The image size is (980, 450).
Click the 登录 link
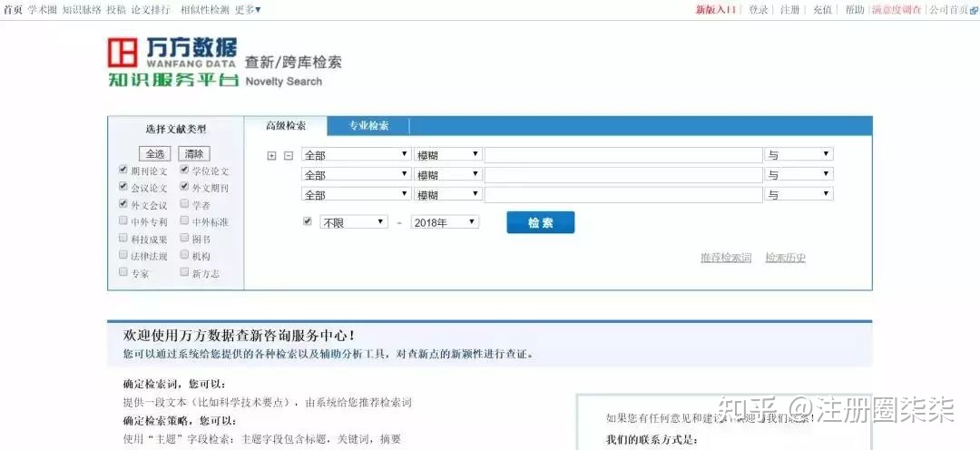coord(758,10)
